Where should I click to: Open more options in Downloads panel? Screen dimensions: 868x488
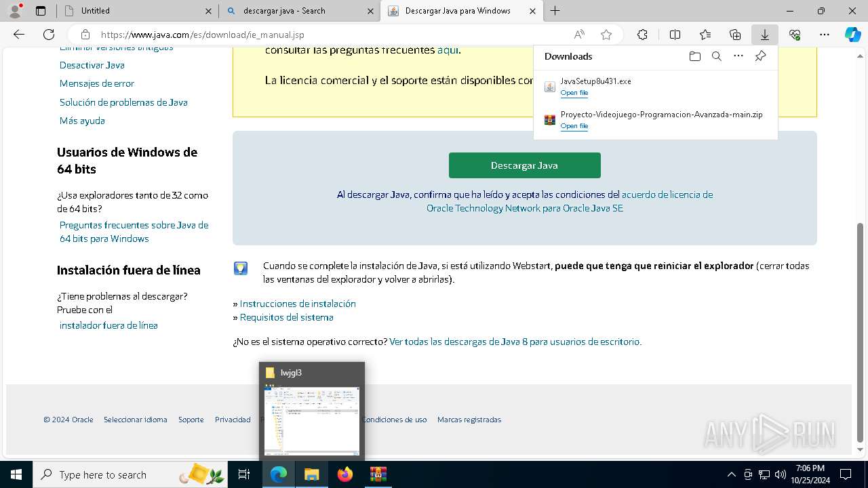point(738,56)
